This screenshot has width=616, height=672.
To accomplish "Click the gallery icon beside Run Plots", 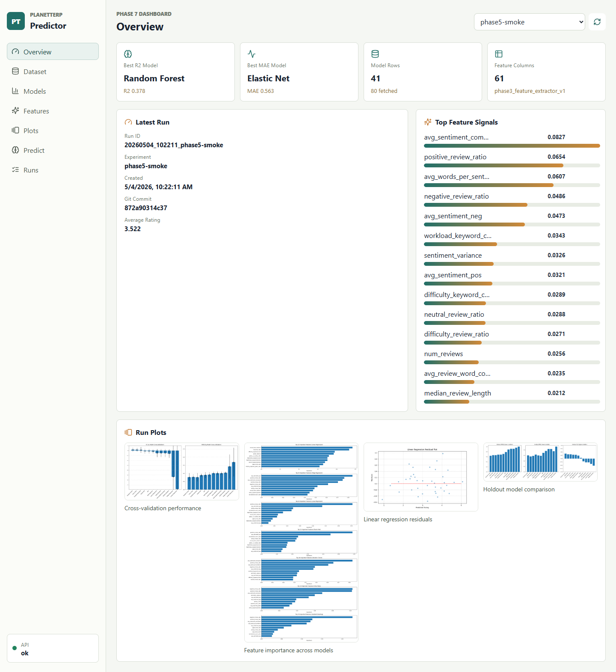I will click(x=128, y=432).
